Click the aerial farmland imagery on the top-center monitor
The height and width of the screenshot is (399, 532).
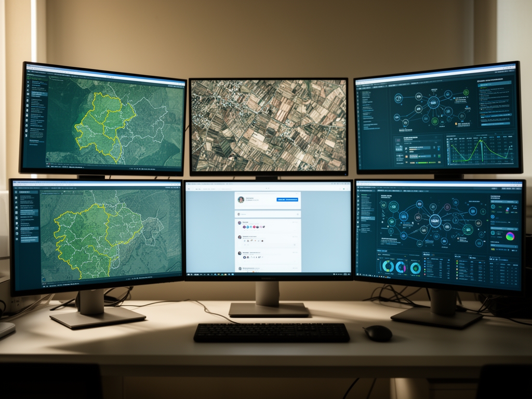pos(269,126)
